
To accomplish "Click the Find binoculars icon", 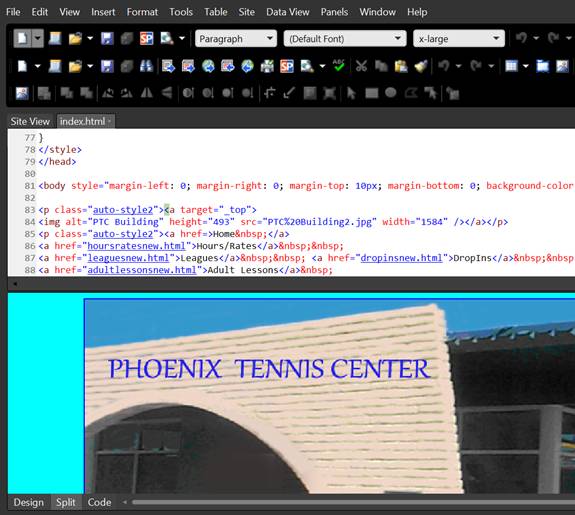I will pyautogui.click(x=146, y=66).
